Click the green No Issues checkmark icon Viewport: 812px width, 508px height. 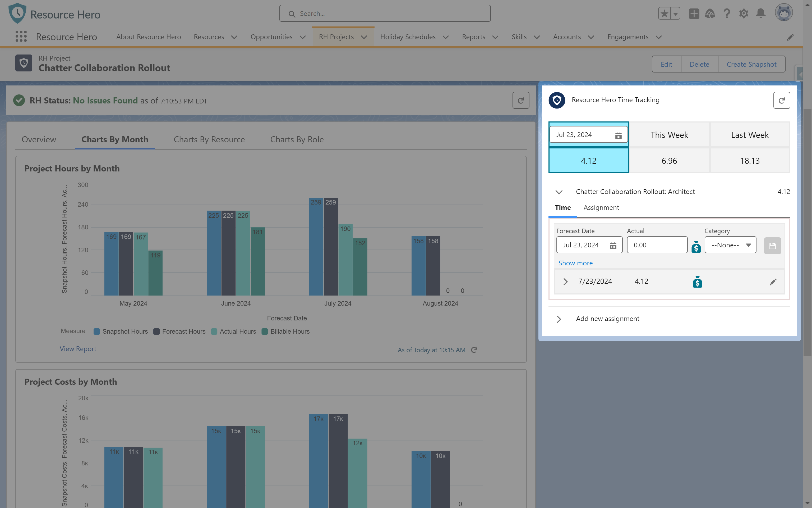tap(19, 101)
